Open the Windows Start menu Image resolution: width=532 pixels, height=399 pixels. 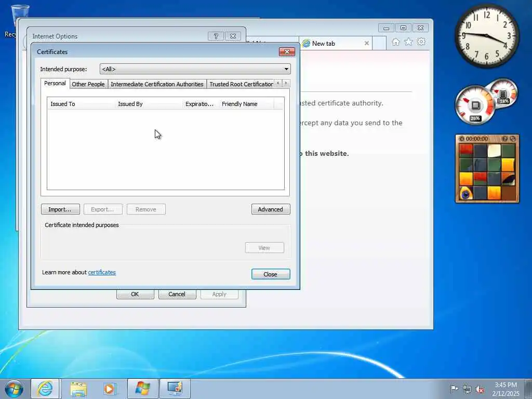[x=14, y=389]
